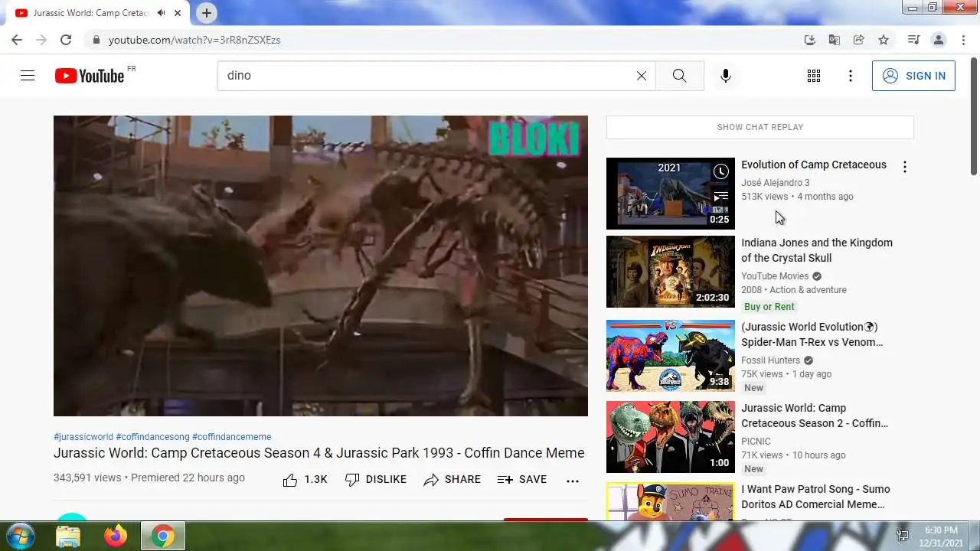
Task: Click the DISLIKE thumbs down button
Action: [x=376, y=480]
